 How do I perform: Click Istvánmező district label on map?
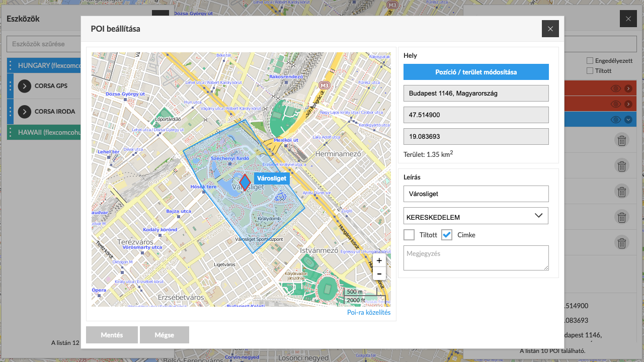click(319, 250)
